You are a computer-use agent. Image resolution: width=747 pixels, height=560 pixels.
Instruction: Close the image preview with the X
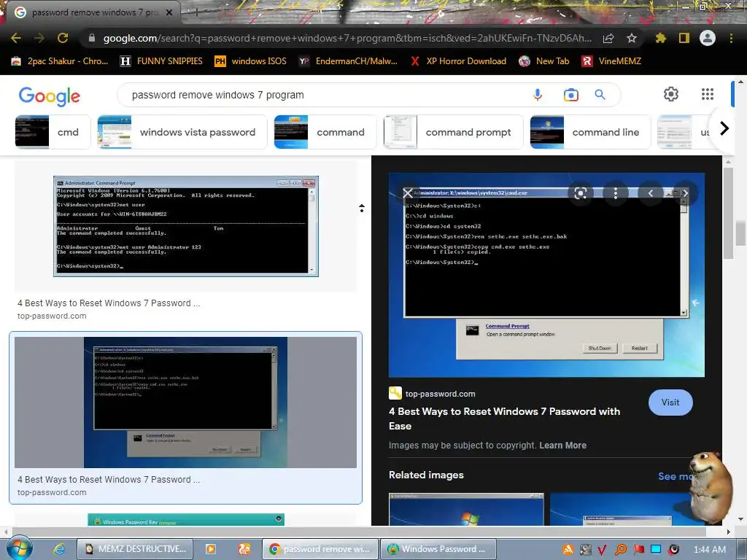[x=408, y=192]
